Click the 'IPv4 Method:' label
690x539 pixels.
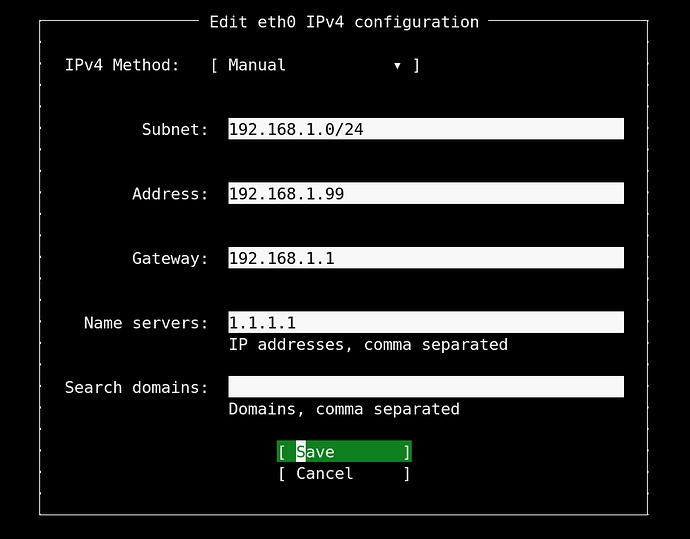[122, 65]
